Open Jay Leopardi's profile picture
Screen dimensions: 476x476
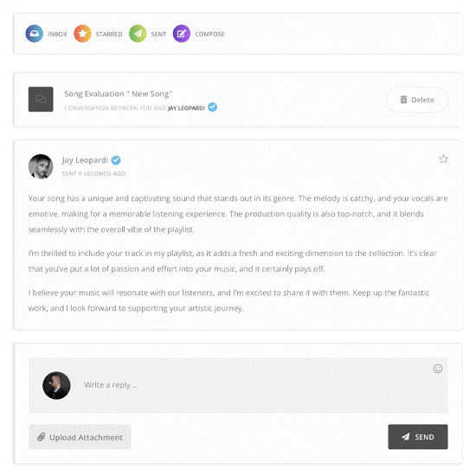click(x=41, y=167)
